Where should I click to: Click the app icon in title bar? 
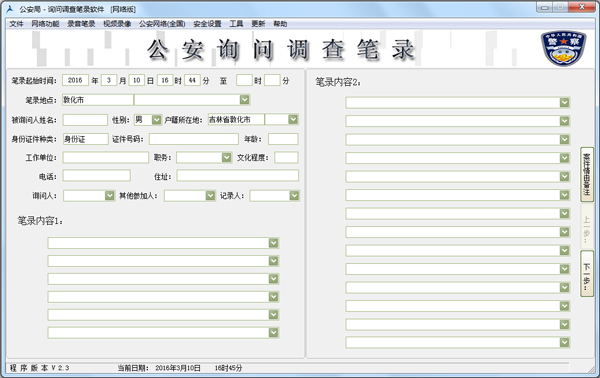pyautogui.click(x=10, y=8)
